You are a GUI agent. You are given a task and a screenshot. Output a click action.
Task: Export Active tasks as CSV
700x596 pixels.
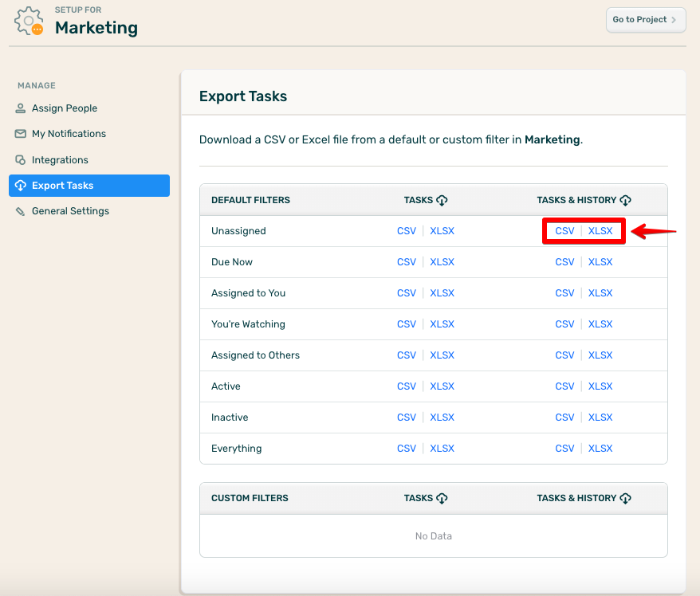coord(407,386)
